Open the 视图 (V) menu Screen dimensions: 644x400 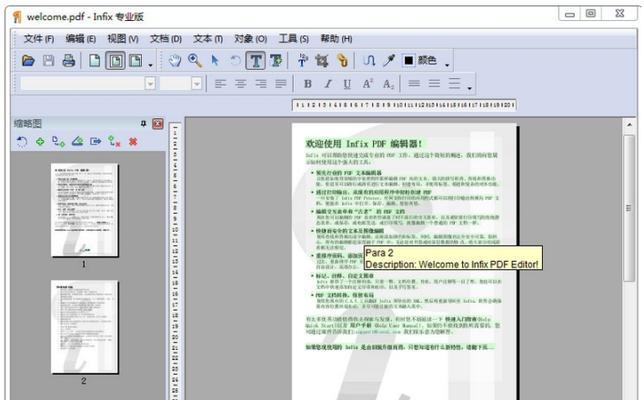123,39
